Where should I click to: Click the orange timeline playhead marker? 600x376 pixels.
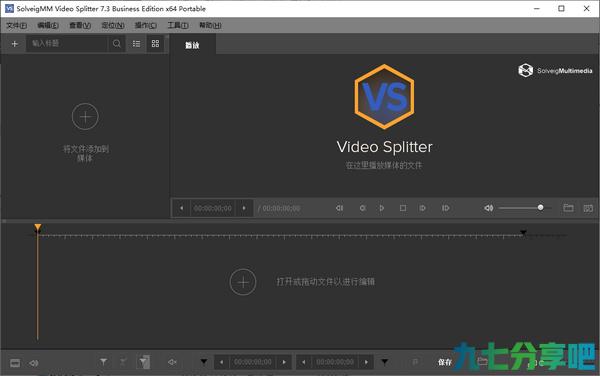point(38,228)
